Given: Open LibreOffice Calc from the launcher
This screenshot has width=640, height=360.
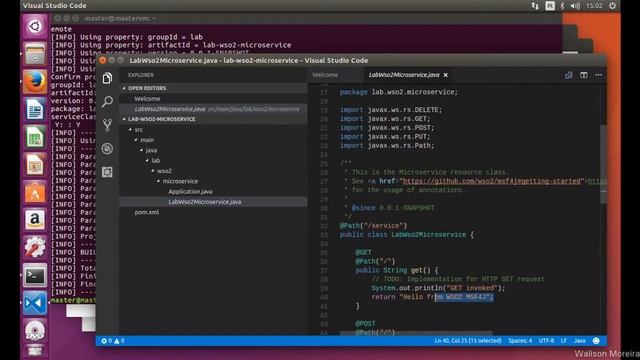Looking at the screenshot, I should 35,137.
